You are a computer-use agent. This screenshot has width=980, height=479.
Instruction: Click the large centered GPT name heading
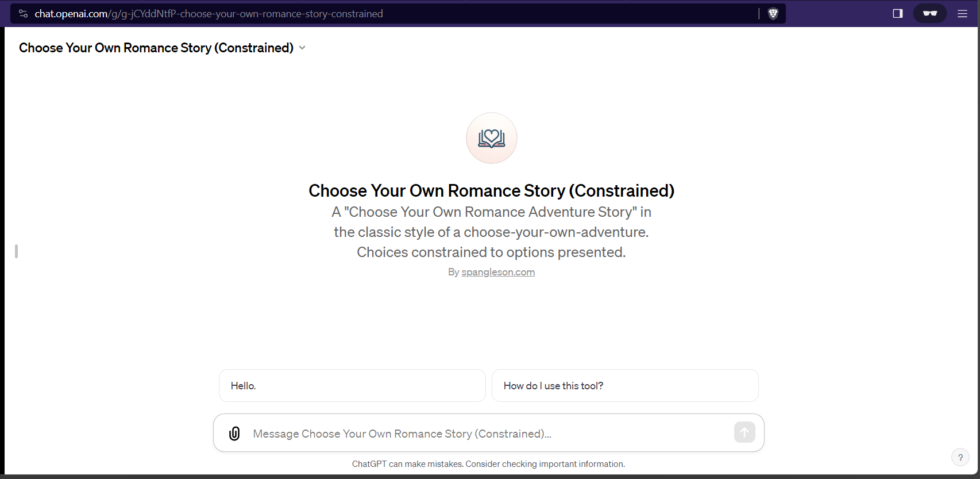(x=492, y=190)
